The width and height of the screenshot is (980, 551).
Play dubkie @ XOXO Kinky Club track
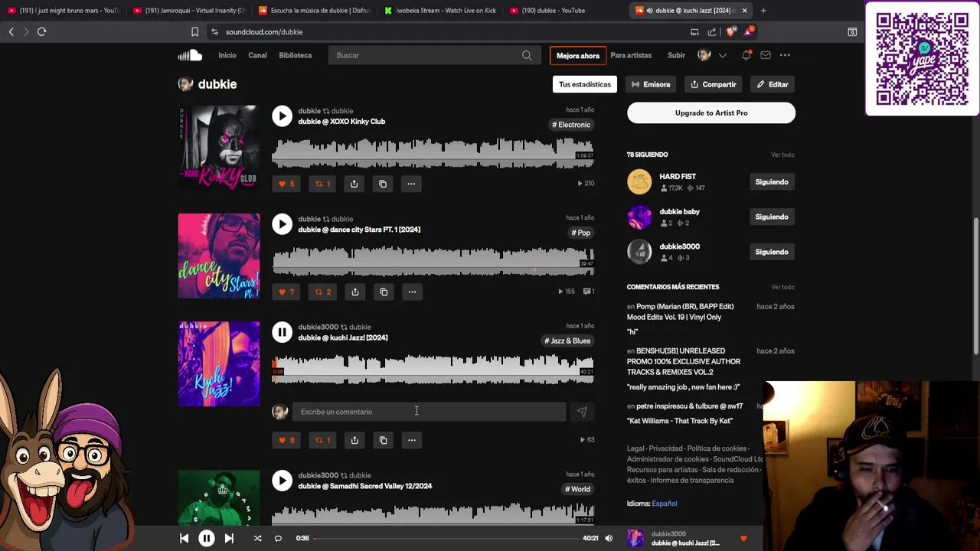pos(283,116)
